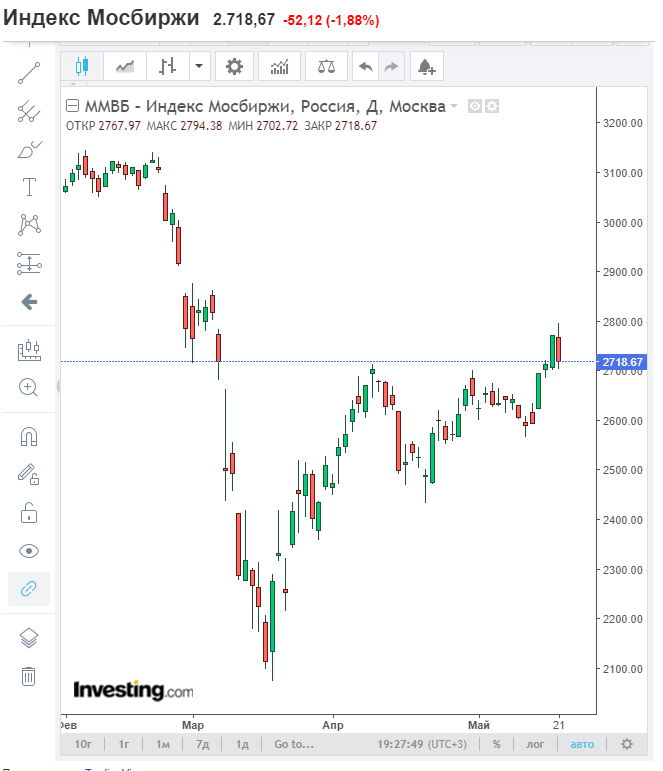Undo the last chart action
This screenshot has height=771, width=663.
click(365, 66)
